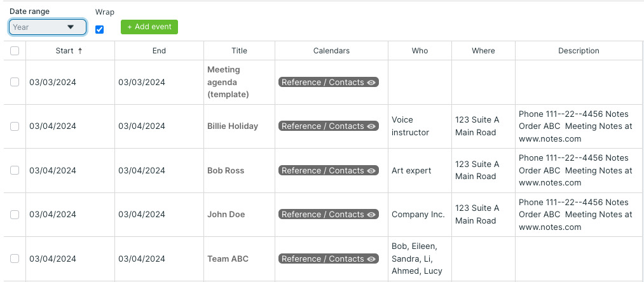Click the eye icon in Billie Holiday row
The width and height of the screenshot is (644, 282).
[372, 126]
